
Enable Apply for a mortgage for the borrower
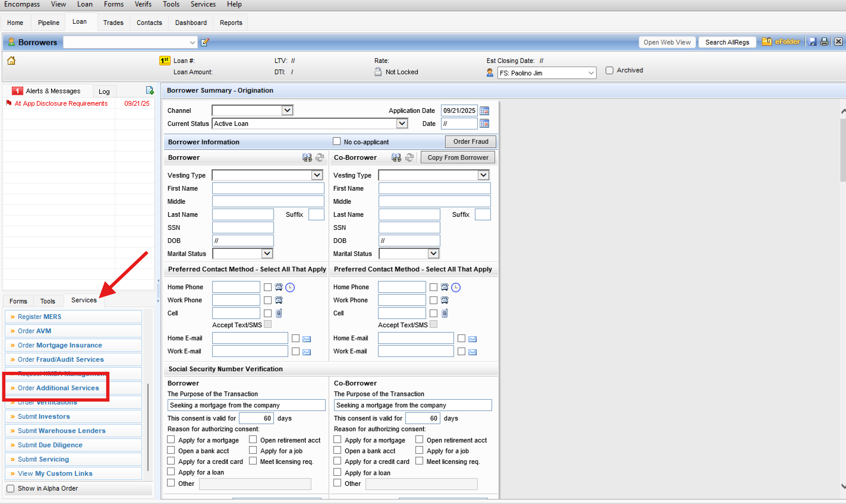pos(171,440)
